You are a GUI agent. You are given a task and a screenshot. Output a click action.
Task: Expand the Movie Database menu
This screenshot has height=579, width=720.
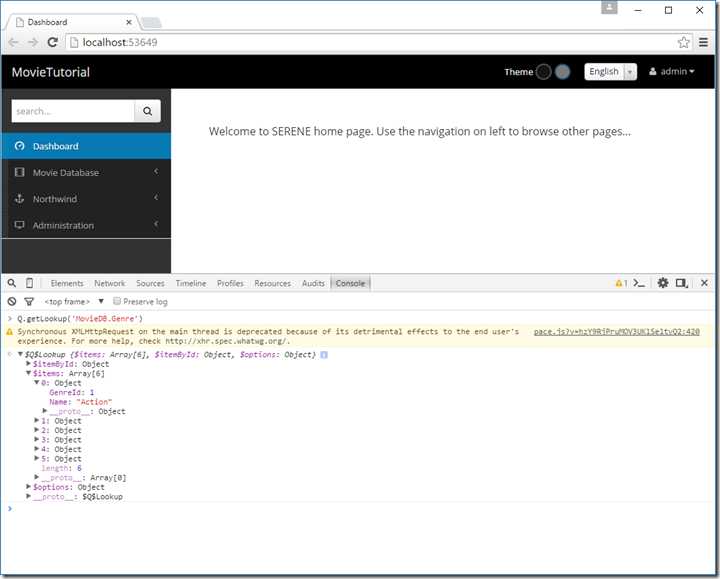tap(86, 173)
